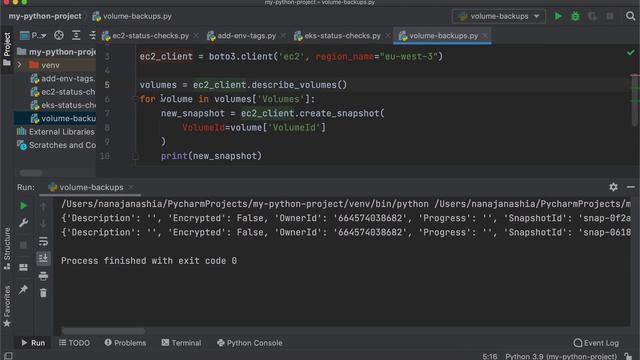Run the volume-backups configuration
640x360 pixels.
(x=558, y=16)
